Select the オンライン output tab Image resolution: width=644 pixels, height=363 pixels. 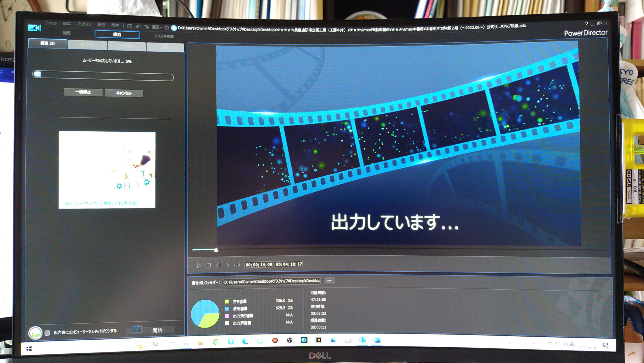tap(87, 45)
